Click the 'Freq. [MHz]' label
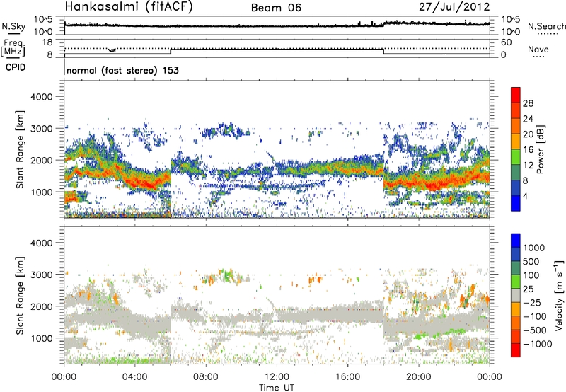Viewport: 566px width, 392px height. (13, 47)
